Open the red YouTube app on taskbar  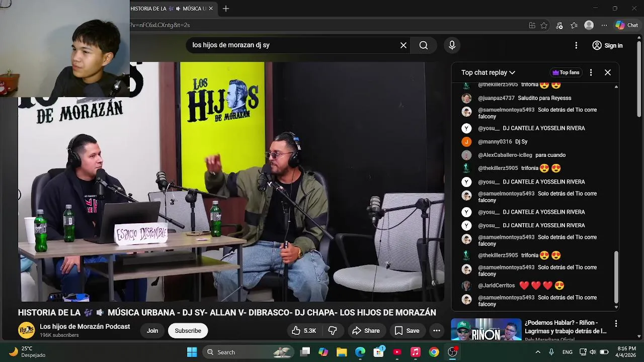[x=397, y=352]
